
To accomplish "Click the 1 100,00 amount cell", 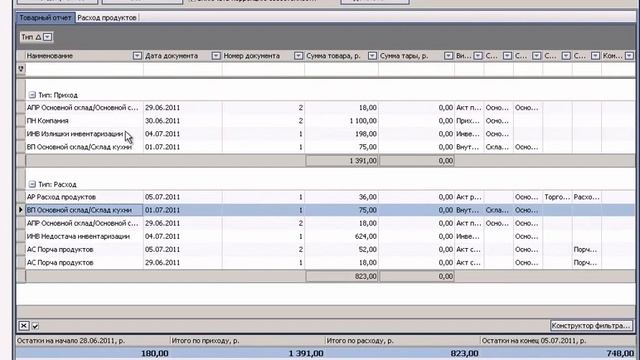I will coord(341,121).
